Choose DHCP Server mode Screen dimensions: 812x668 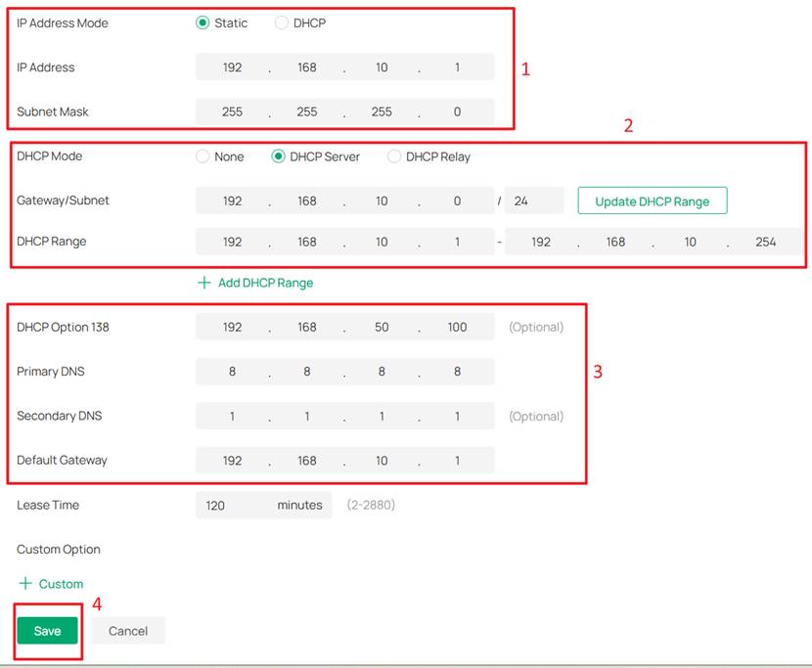[x=278, y=156]
